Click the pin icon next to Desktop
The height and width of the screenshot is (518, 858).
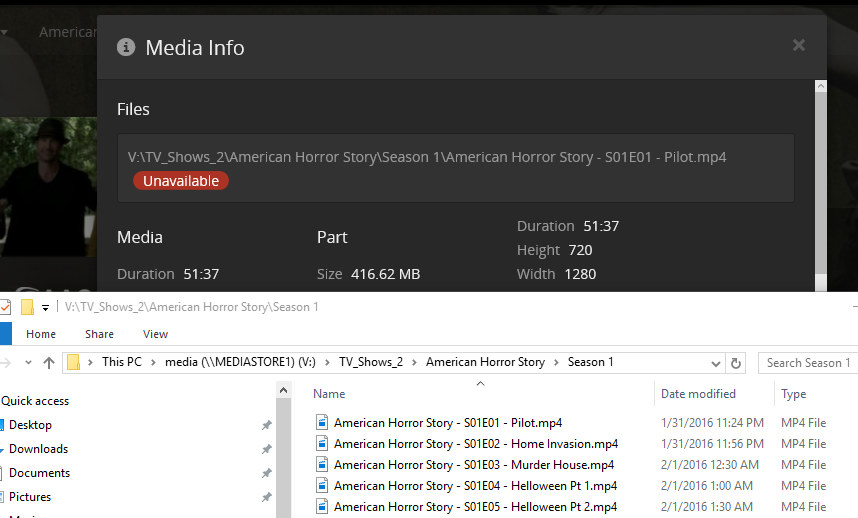pos(266,425)
